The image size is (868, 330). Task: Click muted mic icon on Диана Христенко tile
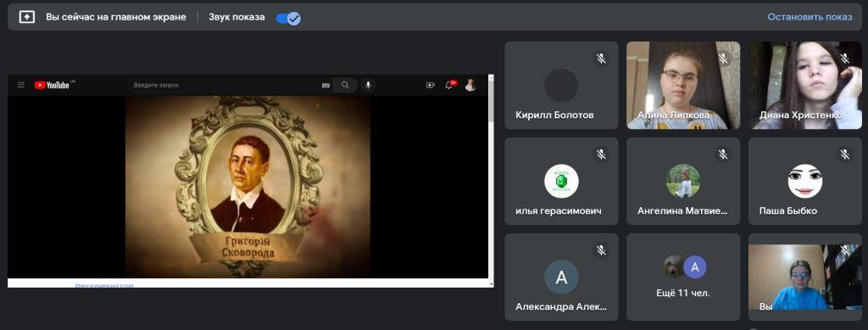tap(844, 59)
